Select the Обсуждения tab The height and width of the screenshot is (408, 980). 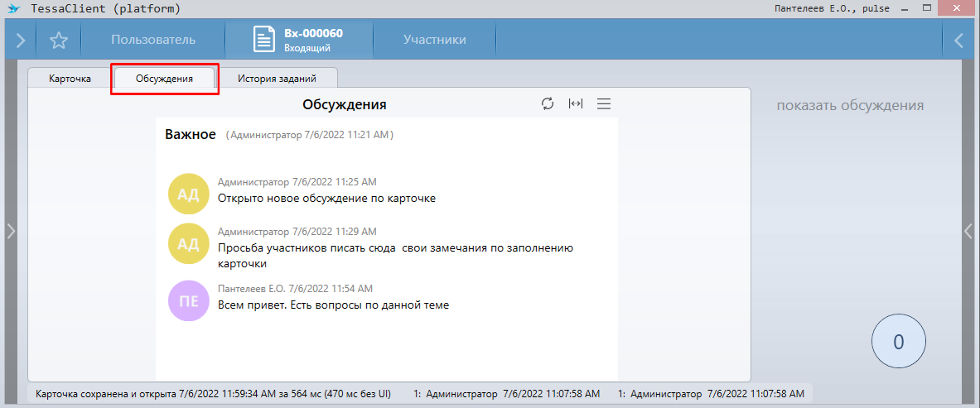(165, 79)
